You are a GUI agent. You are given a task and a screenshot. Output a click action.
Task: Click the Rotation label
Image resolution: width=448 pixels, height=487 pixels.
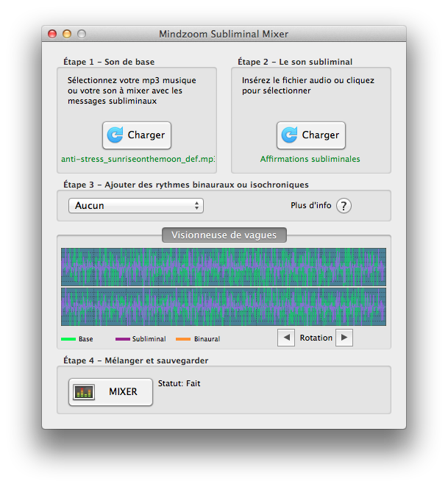coord(316,338)
